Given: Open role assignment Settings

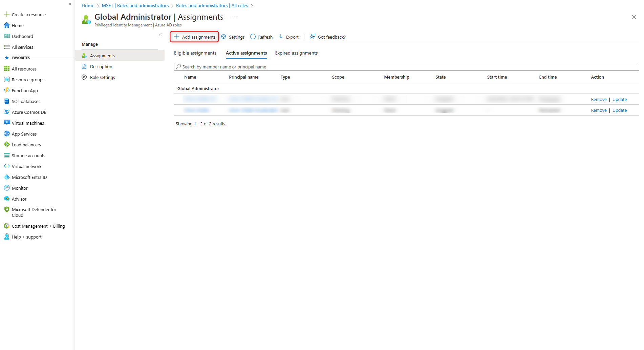Looking at the screenshot, I should click(233, 37).
